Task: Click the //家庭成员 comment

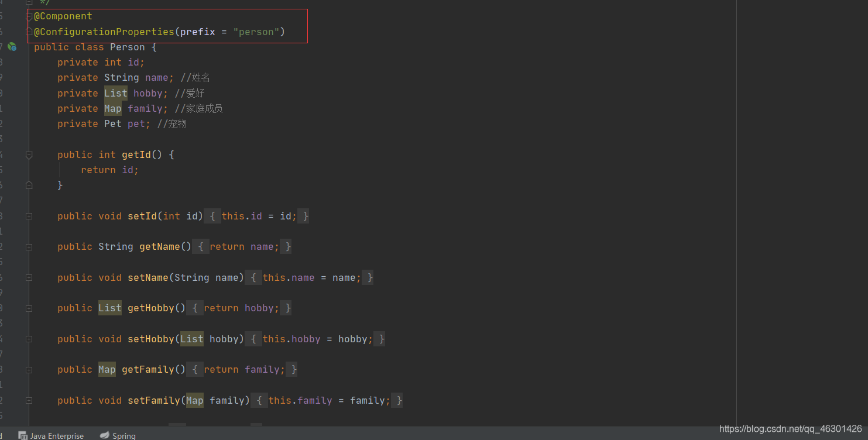Action: click(198, 108)
